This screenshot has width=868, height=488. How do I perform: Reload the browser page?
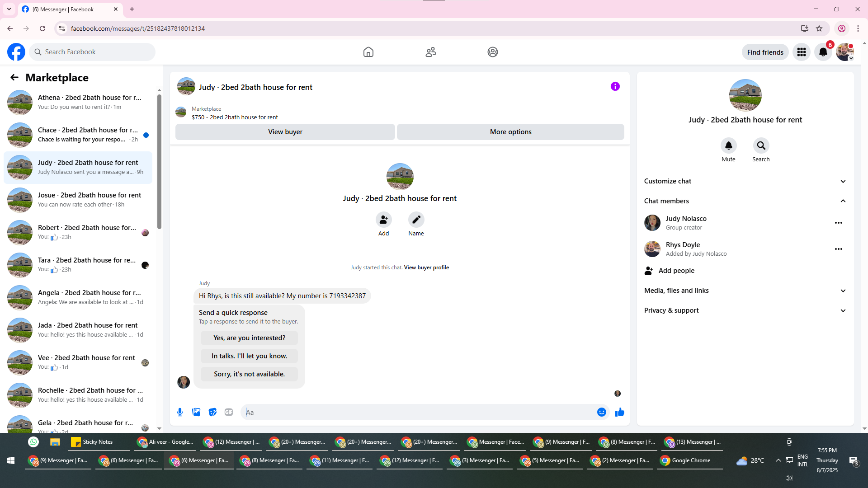[42, 28]
